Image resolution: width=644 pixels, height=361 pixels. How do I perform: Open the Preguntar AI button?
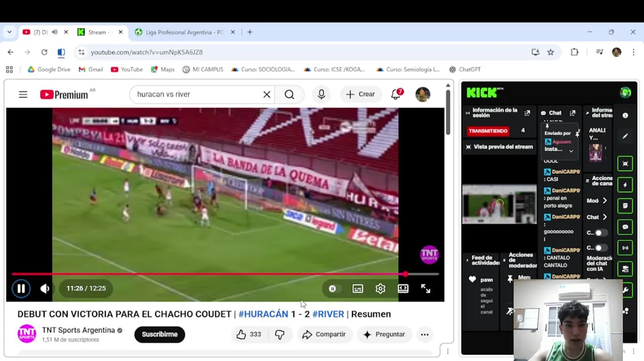tap(384, 334)
